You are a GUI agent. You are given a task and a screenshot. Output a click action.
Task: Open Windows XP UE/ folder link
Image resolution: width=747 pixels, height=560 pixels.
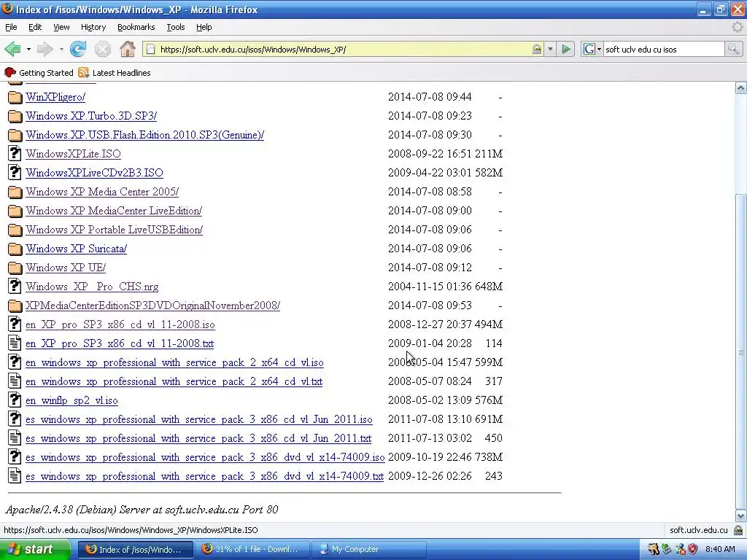click(66, 268)
